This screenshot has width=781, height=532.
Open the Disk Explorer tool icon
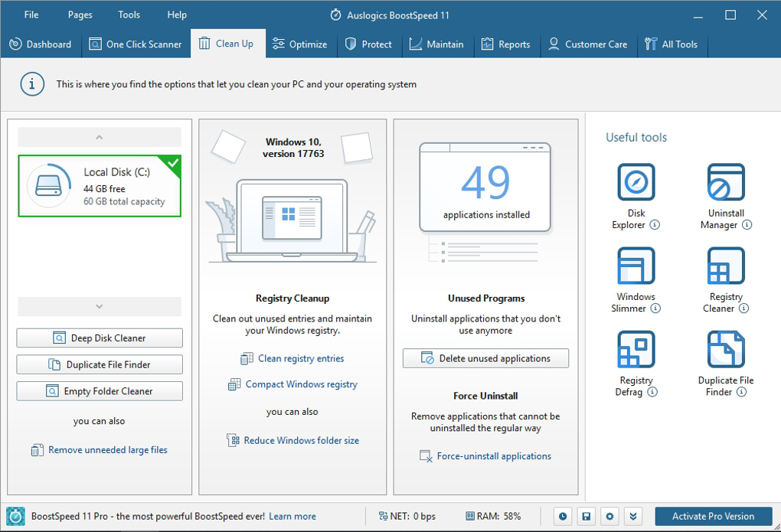636,182
